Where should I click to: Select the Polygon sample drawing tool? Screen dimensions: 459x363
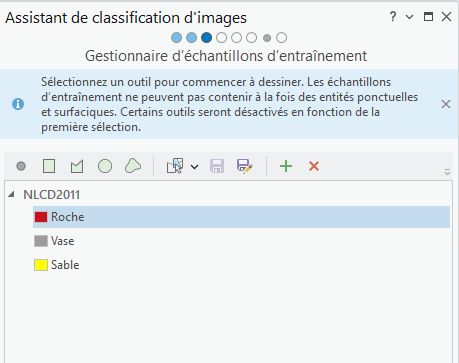coord(77,166)
